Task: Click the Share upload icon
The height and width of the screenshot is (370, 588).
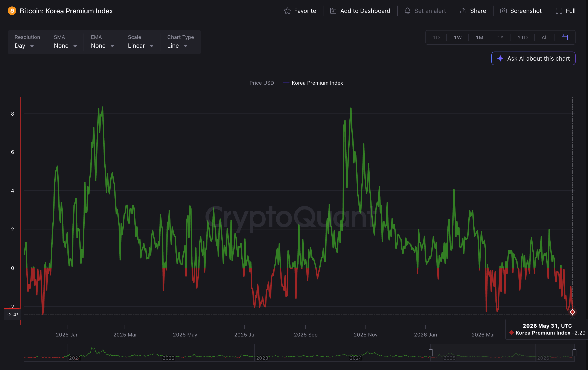Action: coord(463,11)
